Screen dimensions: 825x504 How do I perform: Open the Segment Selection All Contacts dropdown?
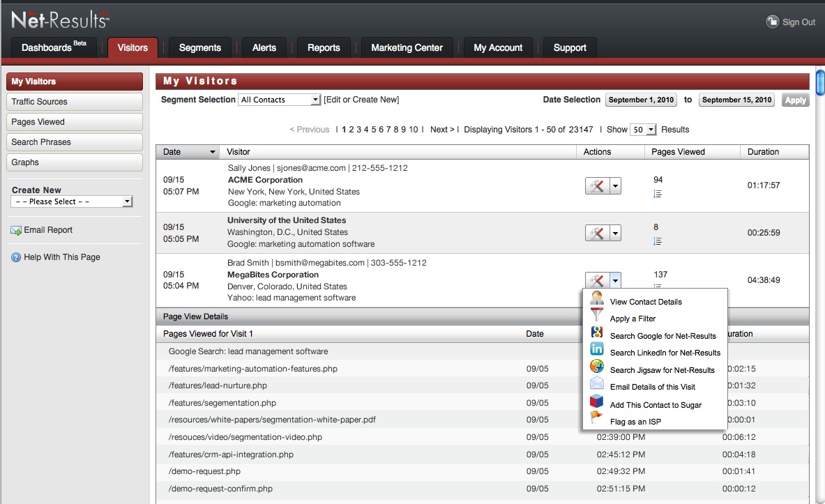[280, 100]
